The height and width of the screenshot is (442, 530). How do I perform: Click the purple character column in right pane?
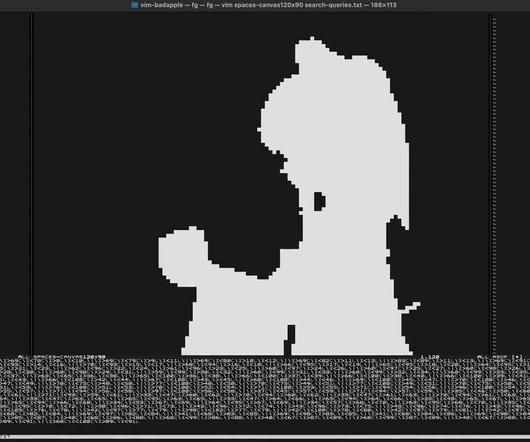point(495,185)
